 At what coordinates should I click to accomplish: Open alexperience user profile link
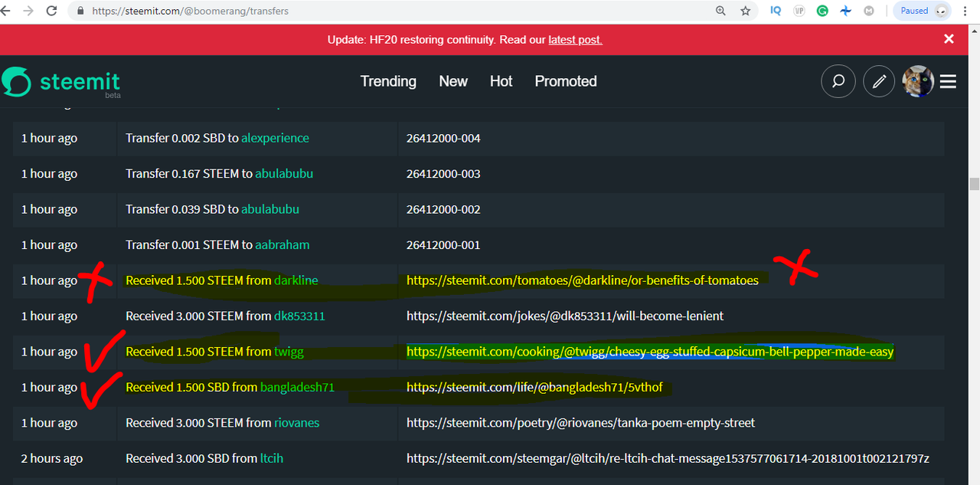coord(275,138)
